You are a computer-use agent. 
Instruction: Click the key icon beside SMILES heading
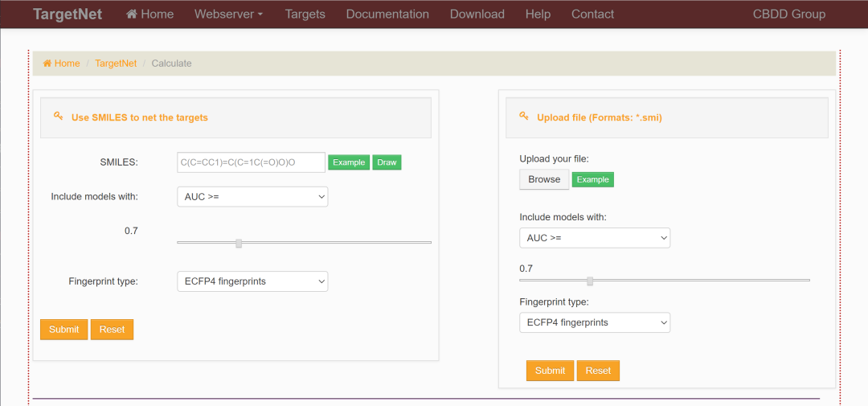pyautogui.click(x=58, y=117)
